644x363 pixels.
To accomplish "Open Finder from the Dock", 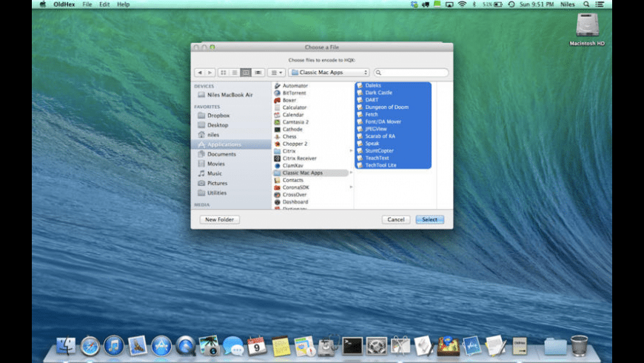I will pos(66,346).
